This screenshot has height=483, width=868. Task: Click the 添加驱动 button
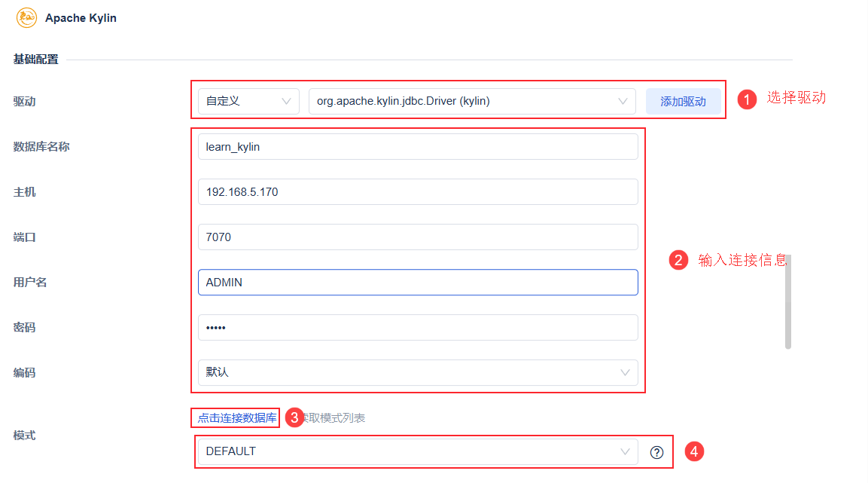pyautogui.click(x=683, y=102)
